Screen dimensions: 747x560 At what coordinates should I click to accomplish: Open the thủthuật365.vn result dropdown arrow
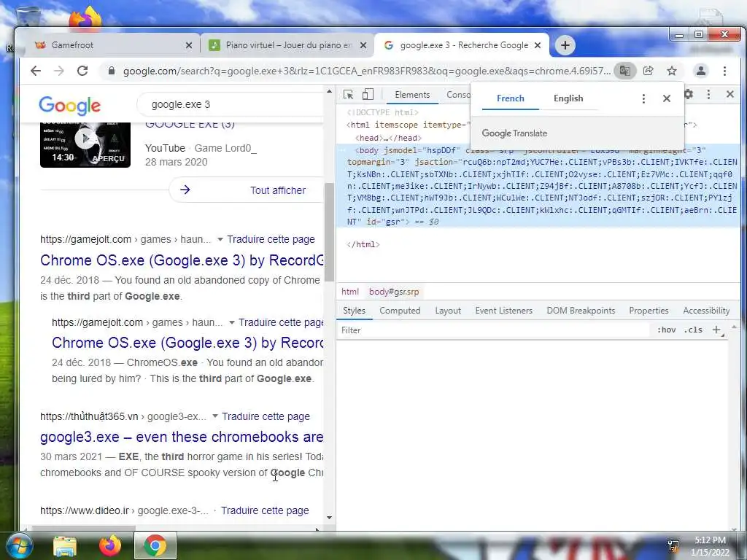(215, 416)
